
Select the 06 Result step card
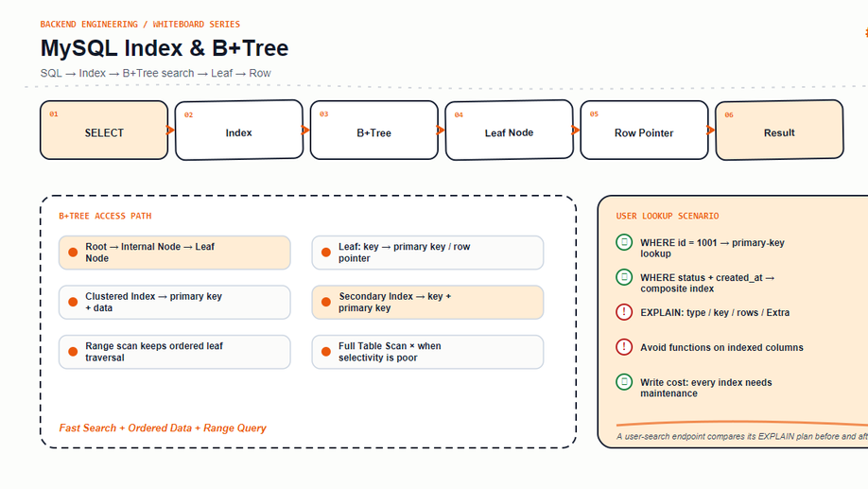coord(779,131)
